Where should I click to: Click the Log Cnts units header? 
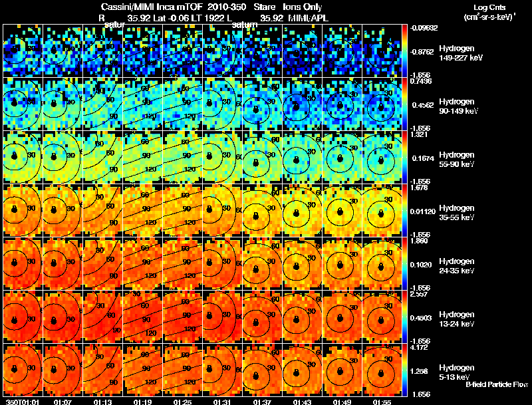point(489,12)
